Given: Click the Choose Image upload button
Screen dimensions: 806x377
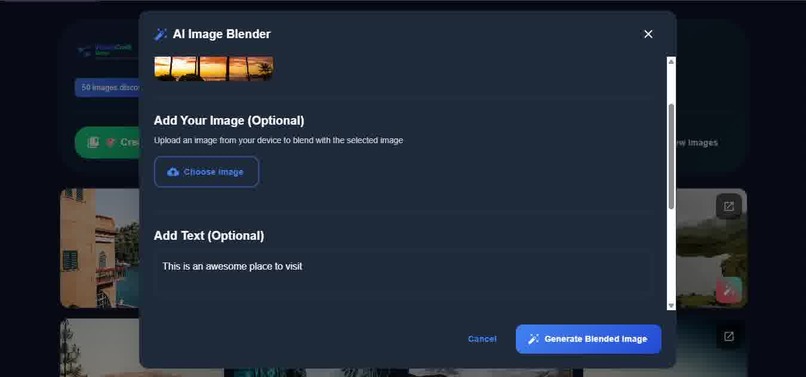Looking at the screenshot, I should (x=206, y=172).
